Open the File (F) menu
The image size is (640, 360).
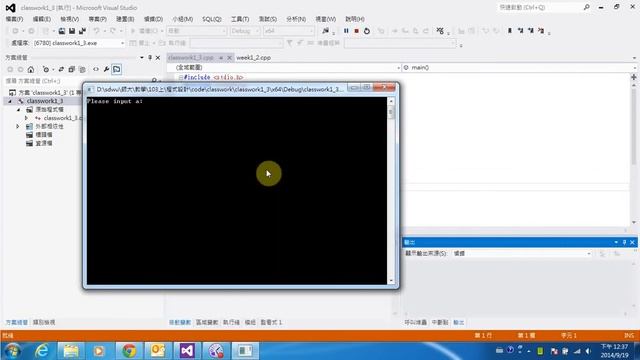(14, 19)
